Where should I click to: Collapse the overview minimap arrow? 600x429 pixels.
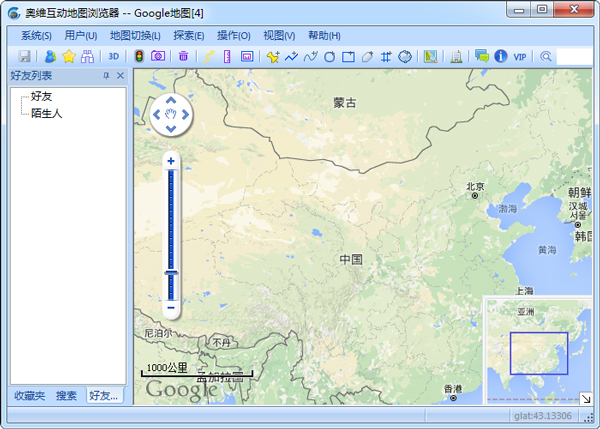coord(586,399)
